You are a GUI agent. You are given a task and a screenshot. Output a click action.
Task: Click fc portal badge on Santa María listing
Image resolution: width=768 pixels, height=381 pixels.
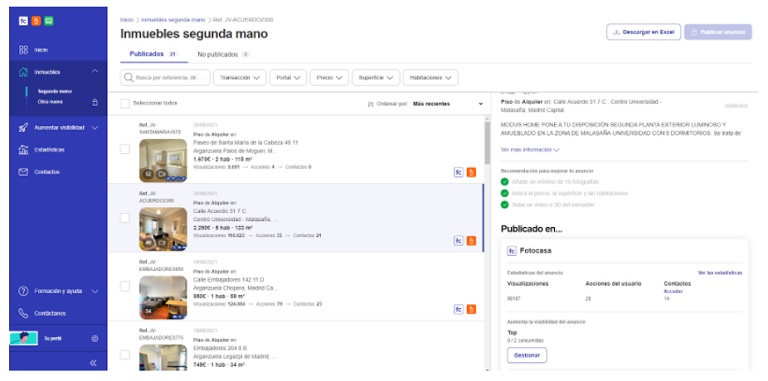[x=458, y=172]
